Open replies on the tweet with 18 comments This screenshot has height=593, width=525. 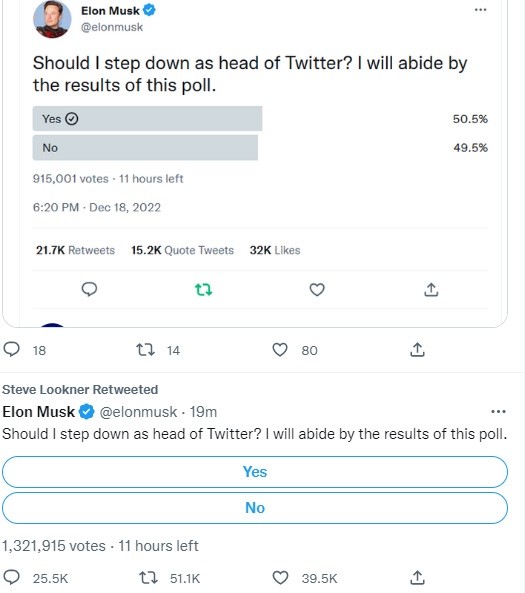tap(11, 350)
